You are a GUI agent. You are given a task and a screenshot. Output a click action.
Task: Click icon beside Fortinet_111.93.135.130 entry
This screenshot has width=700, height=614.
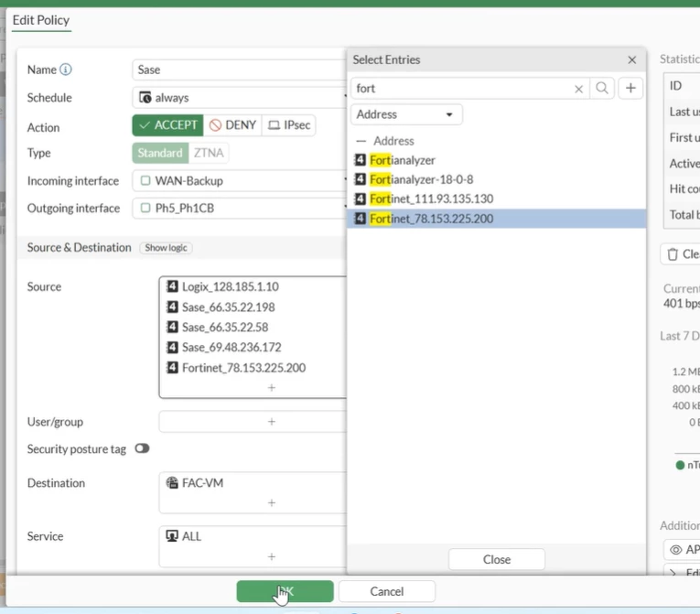(x=360, y=199)
